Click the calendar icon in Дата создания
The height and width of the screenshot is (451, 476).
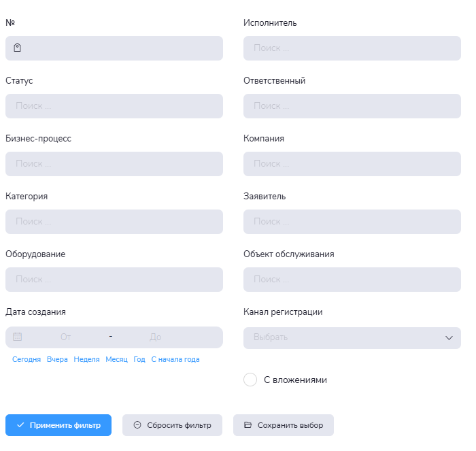(x=18, y=337)
